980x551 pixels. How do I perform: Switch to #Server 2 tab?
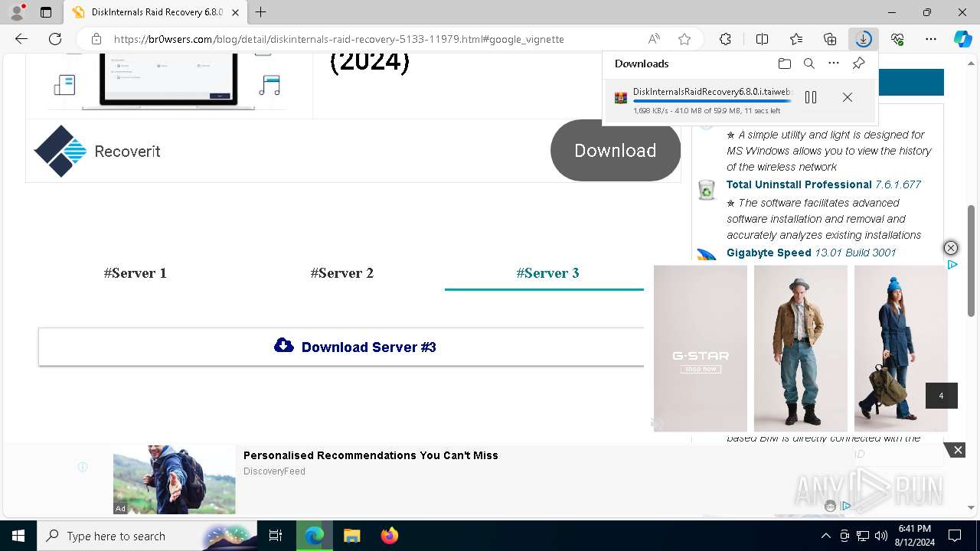[342, 273]
